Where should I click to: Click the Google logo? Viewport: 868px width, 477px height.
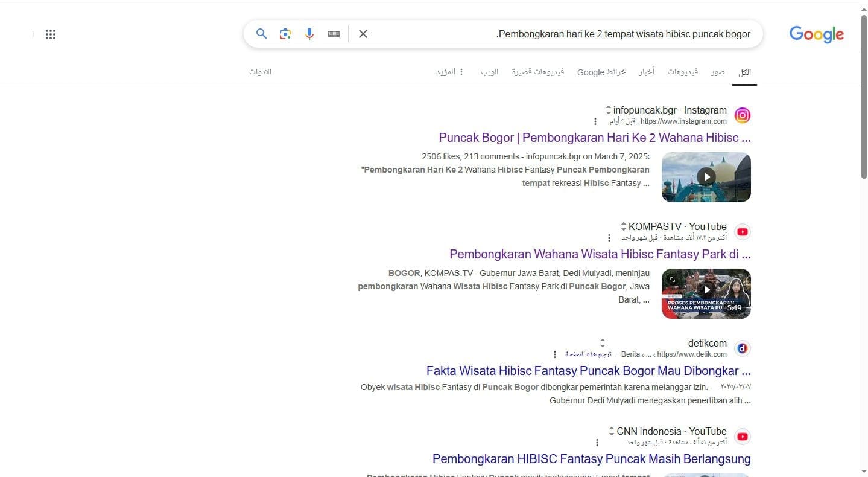click(x=816, y=34)
